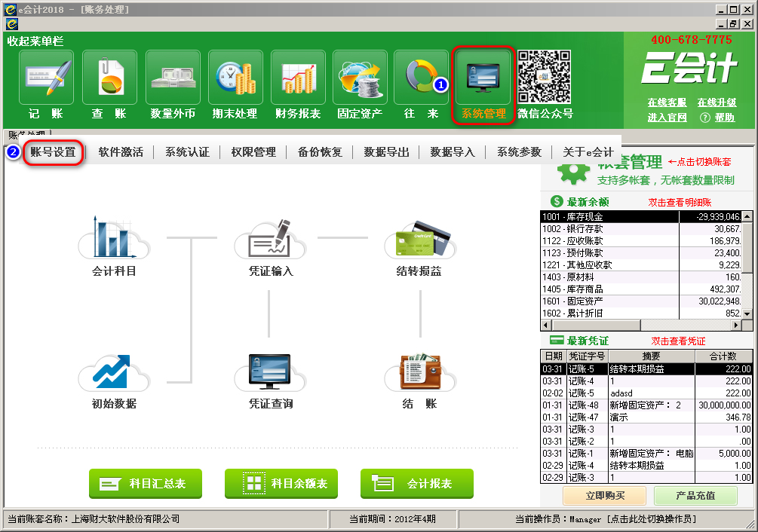Open the 初始数据 initial data icon

coord(114,371)
